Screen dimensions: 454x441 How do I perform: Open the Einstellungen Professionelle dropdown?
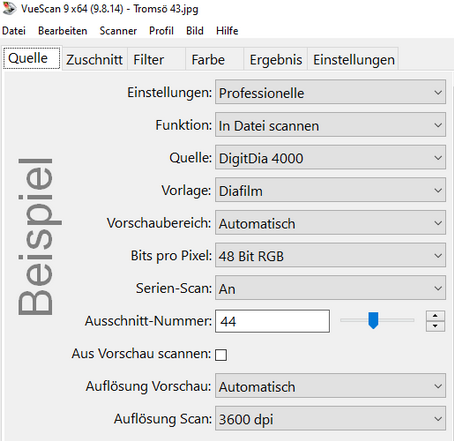click(x=330, y=92)
